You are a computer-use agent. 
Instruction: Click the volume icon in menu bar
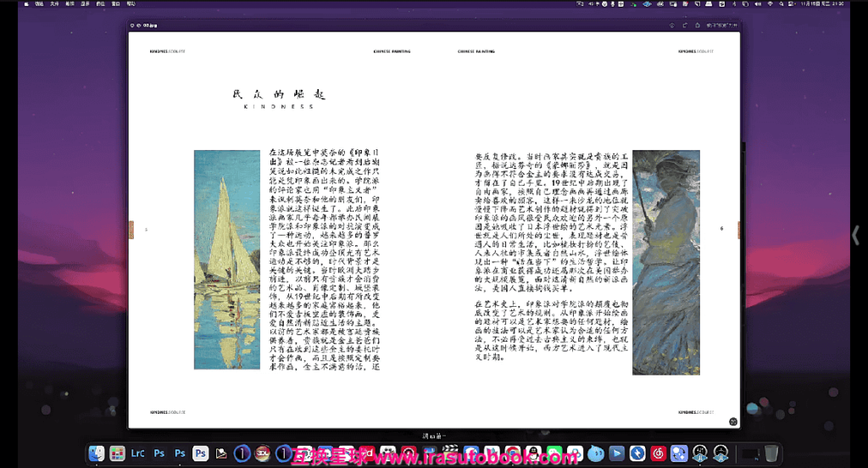pos(758,3)
